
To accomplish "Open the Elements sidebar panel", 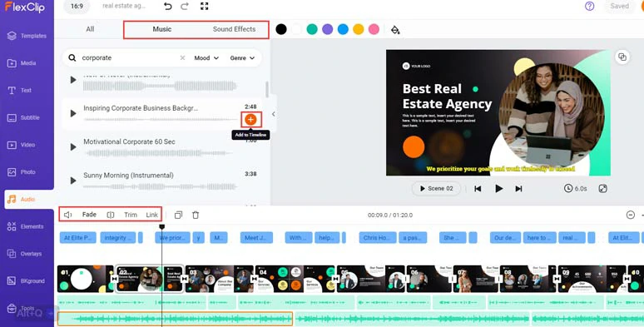I will click(27, 226).
